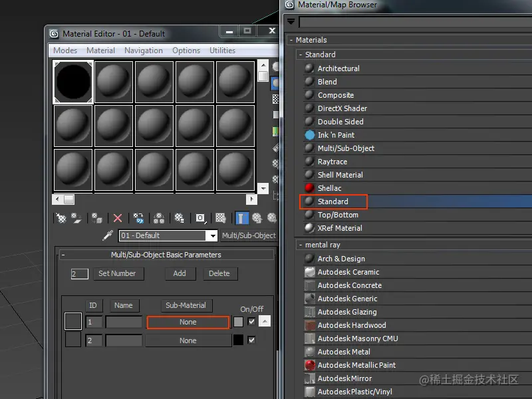This screenshot has width=532, height=399.
Task: Open the Material ID Channel flyout
Action: pos(201,218)
